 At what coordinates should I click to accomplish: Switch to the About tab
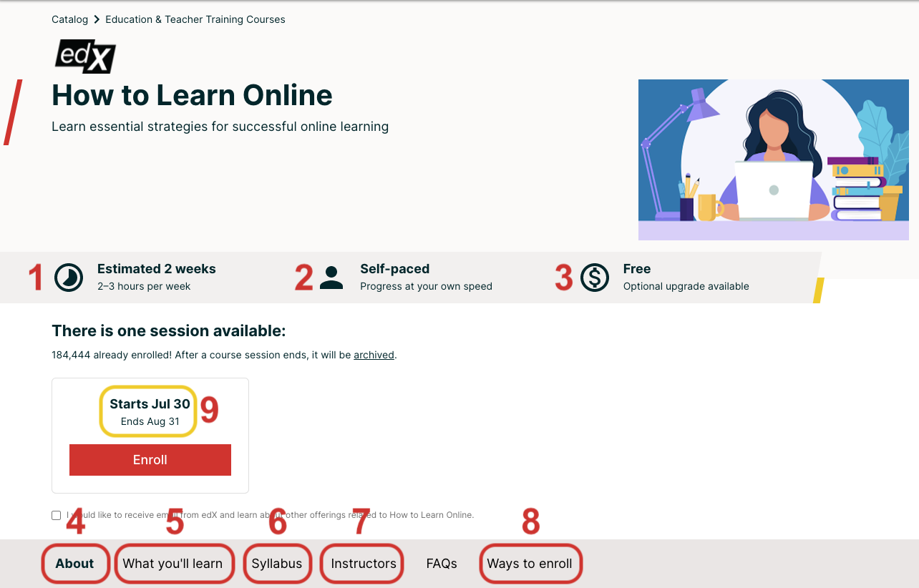pyautogui.click(x=75, y=564)
